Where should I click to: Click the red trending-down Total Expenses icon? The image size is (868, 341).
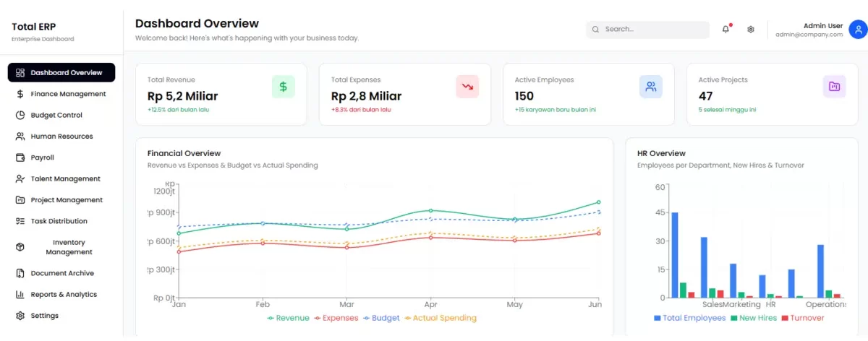coord(467,87)
